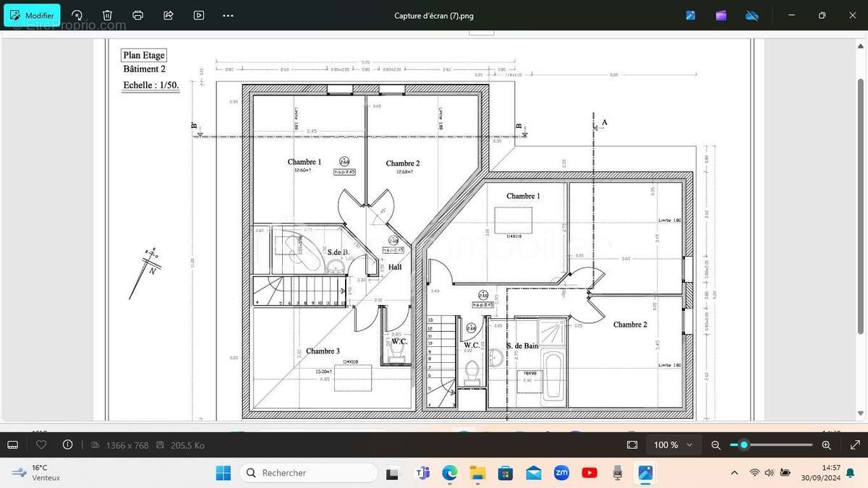Viewport: 868px width, 488px height.
Task: Show hidden system tray icons chevron
Action: [734, 473]
